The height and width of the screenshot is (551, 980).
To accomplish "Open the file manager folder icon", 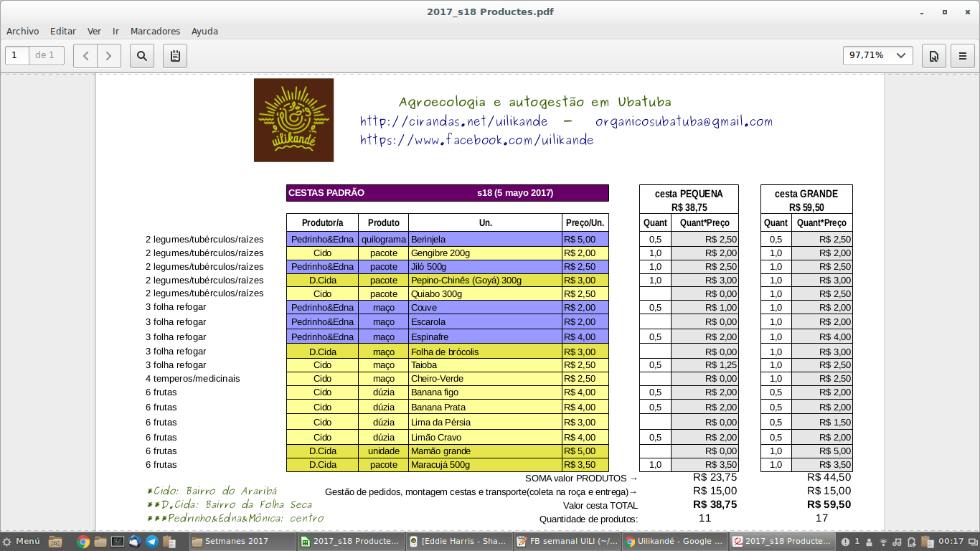I will click(x=100, y=542).
